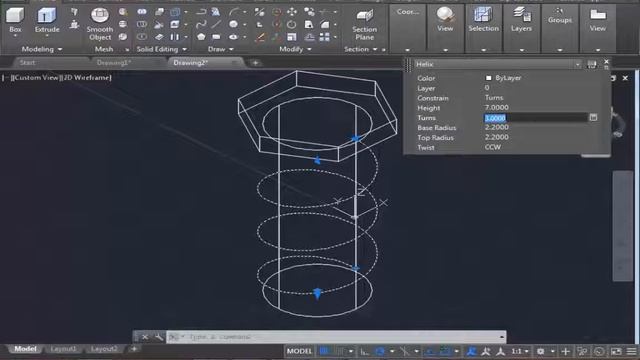Open the Layout2 tab
This screenshot has width=640, height=360.
pyautogui.click(x=104, y=349)
